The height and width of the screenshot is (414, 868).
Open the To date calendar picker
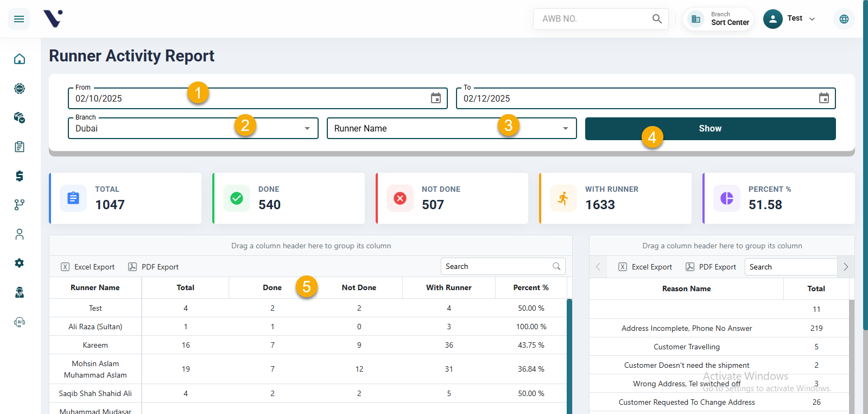click(823, 98)
